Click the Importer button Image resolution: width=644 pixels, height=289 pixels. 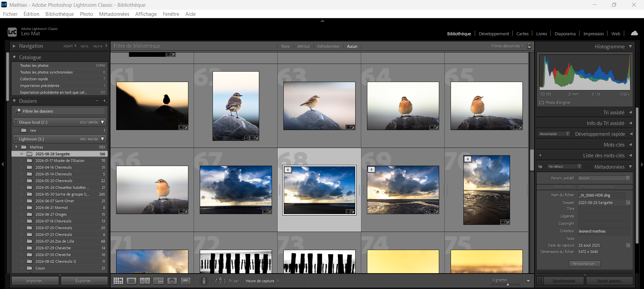tap(35, 281)
